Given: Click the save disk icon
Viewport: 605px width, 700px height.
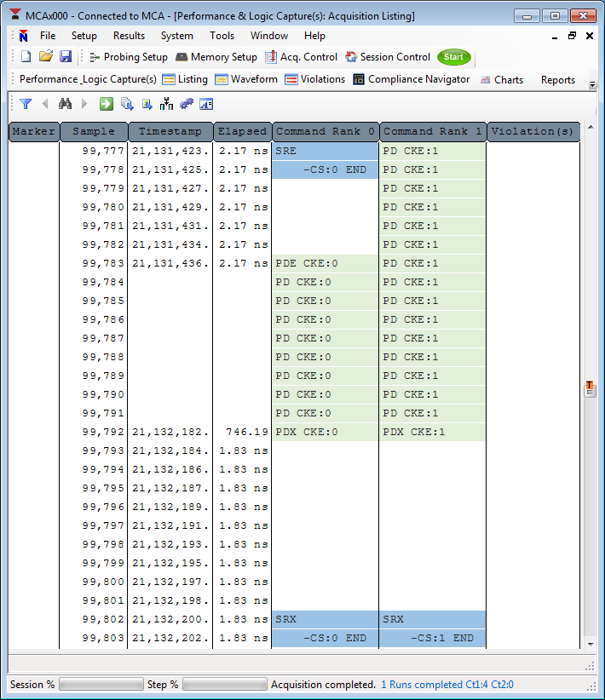Looking at the screenshot, I should 66,57.
